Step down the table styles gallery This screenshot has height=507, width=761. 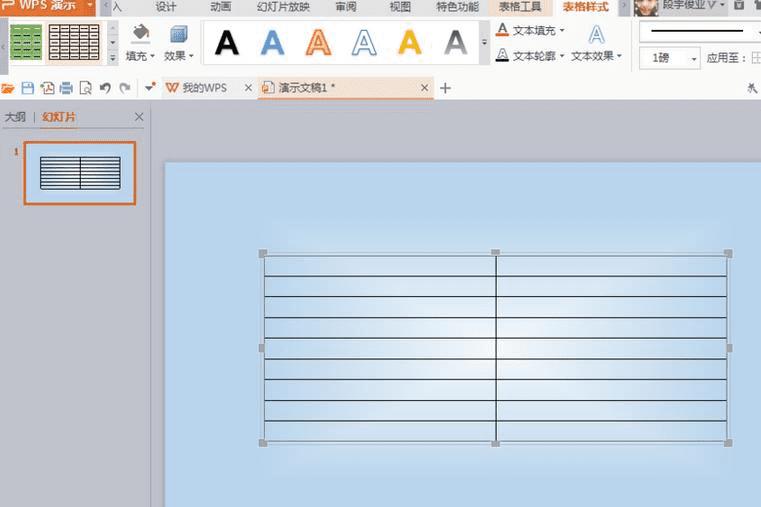tap(113, 42)
